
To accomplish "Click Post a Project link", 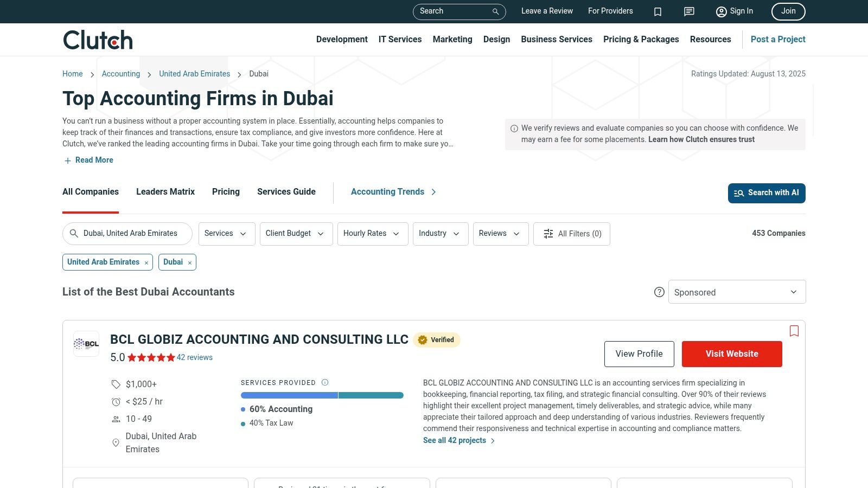I will tap(778, 40).
